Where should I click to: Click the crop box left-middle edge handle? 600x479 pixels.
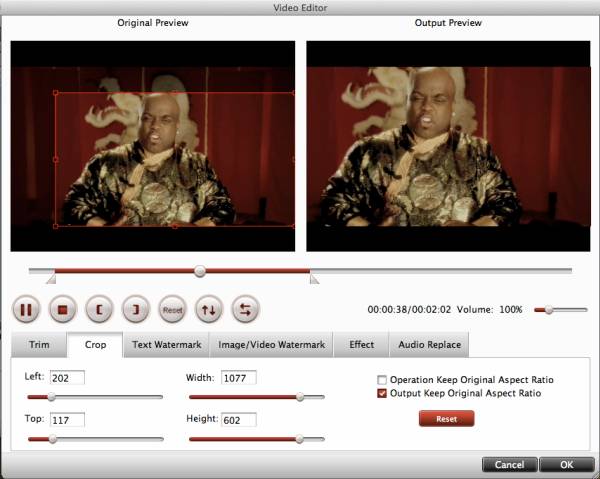56,160
